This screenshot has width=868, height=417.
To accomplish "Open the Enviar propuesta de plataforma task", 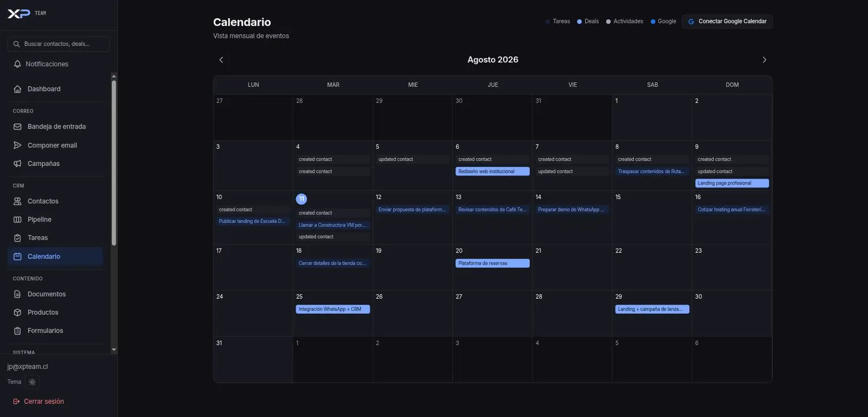I will click(413, 210).
